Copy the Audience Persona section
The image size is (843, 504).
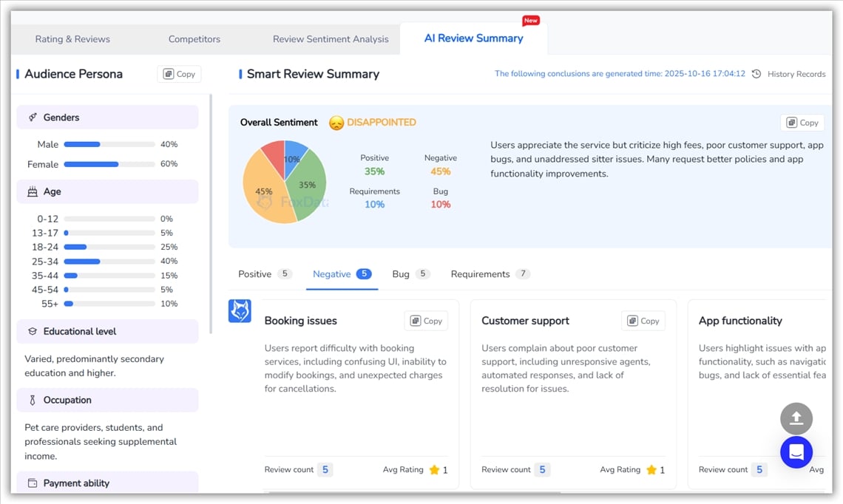point(179,74)
